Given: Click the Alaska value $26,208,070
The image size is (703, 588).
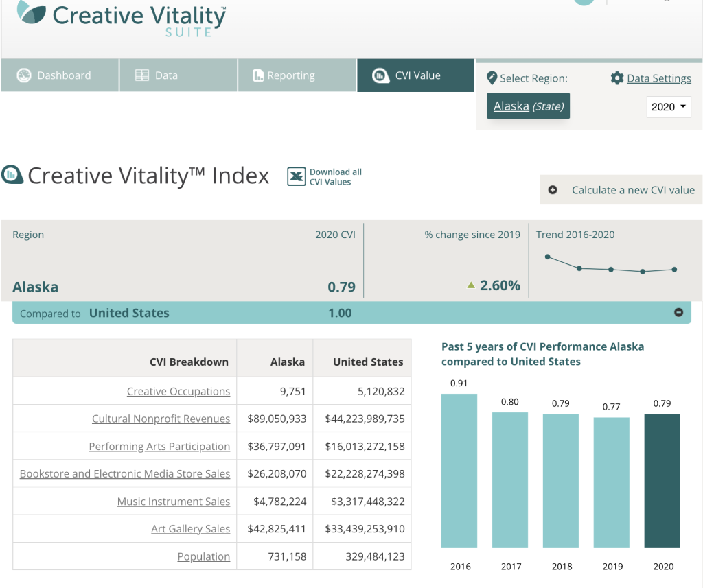Looking at the screenshot, I should [277, 473].
